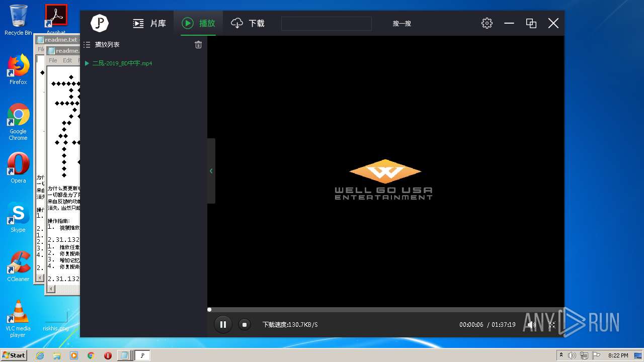Pause the video playback
Screen dimensions: 644x362
[223, 325]
